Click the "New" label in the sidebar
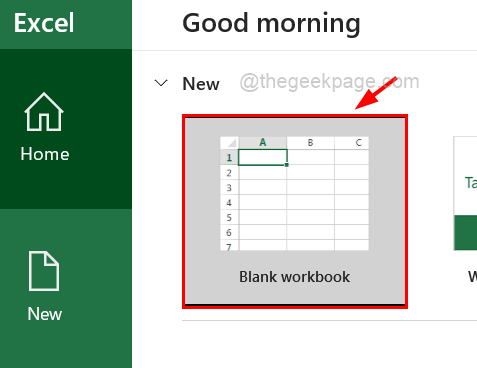 tap(45, 314)
